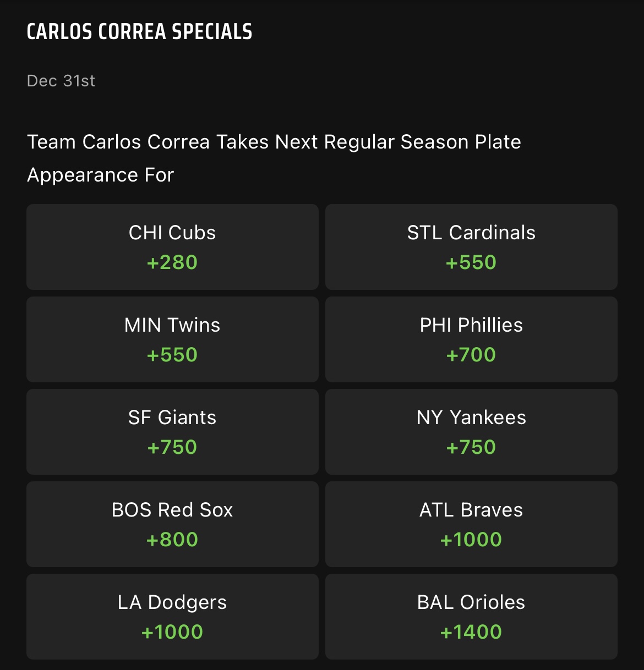Select LA Dodgers +1000 bet

click(x=172, y=617)
